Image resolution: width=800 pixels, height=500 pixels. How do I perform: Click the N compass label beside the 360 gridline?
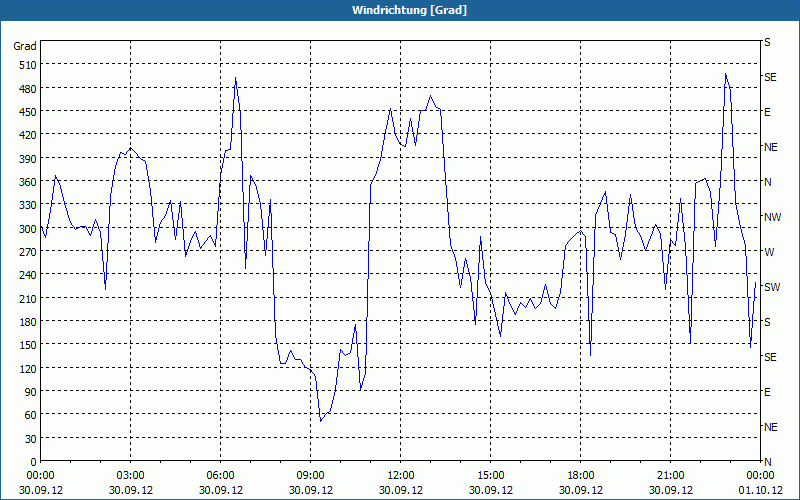coord(767,182)
